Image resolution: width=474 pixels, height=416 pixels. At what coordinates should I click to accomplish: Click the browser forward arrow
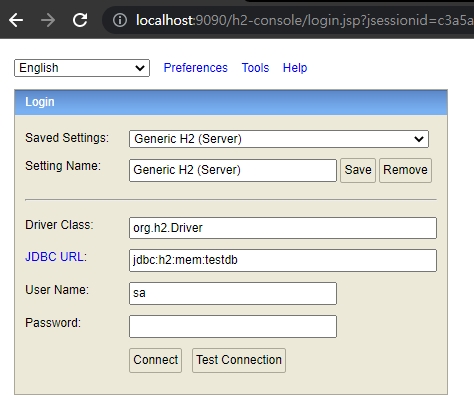48,20
